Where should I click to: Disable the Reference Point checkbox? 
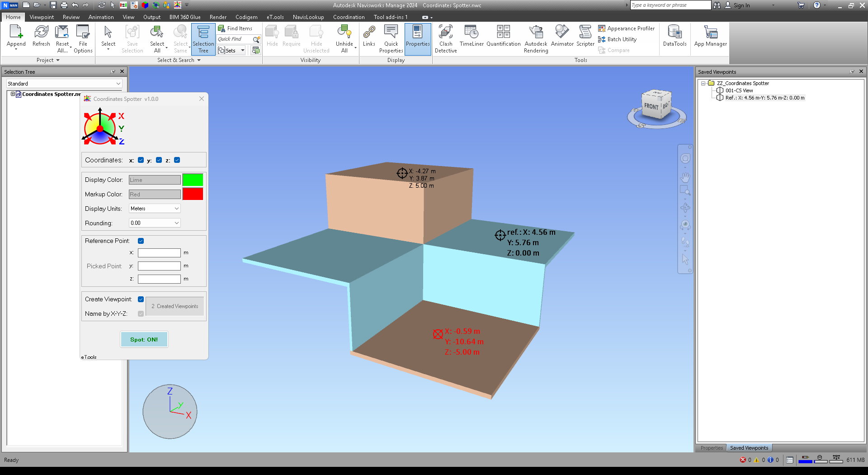[141, 241]
